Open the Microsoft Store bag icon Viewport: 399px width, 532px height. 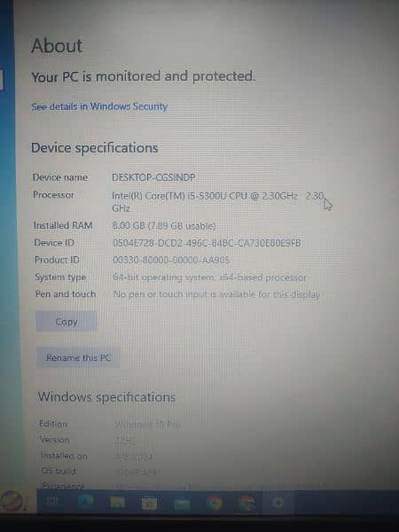[182, 504]
